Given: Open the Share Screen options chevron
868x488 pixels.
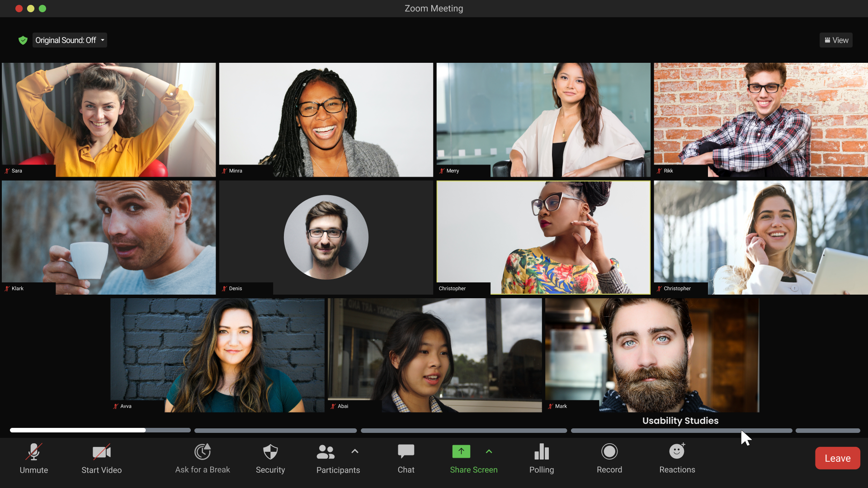Looking at the screenshot, I should (489, 451).
